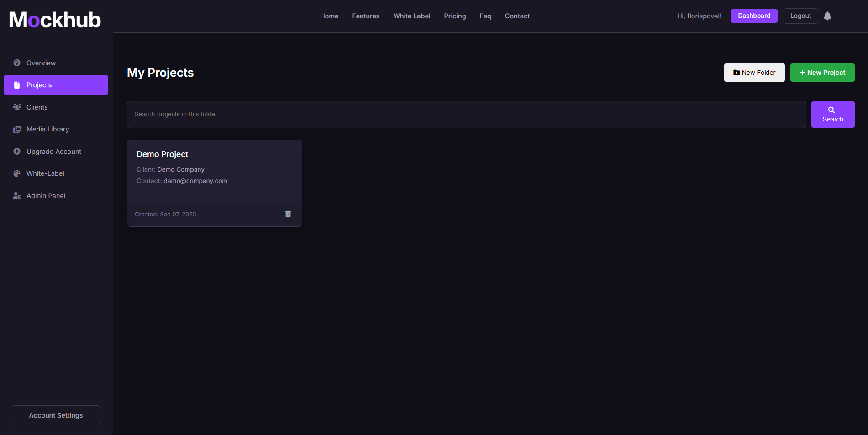
Task: Create a new project
Action: click(822, 72)
